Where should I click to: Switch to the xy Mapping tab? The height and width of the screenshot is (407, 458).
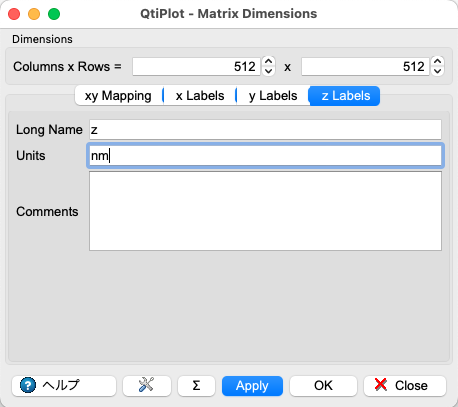point(118,96)
